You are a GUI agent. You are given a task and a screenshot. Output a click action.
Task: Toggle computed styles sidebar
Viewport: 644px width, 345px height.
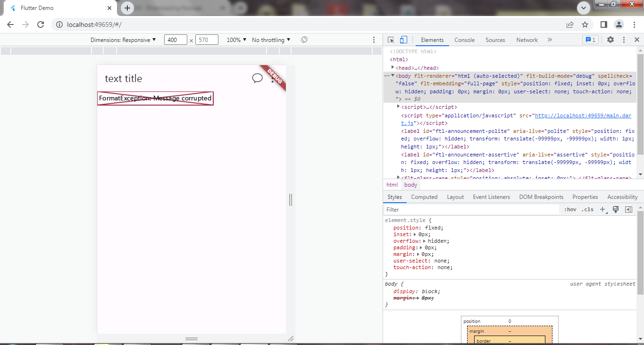tap(628, 210)
